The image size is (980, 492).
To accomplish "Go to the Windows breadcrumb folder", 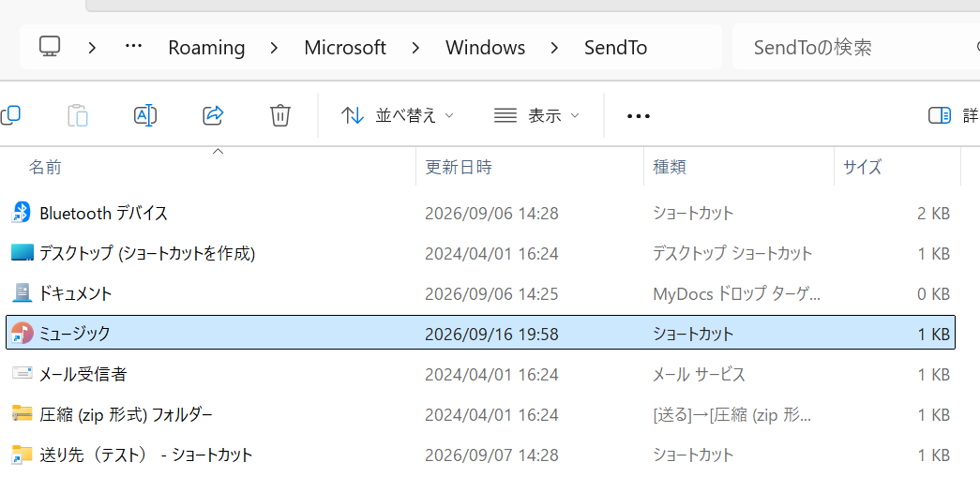I will tap(485, 48).
